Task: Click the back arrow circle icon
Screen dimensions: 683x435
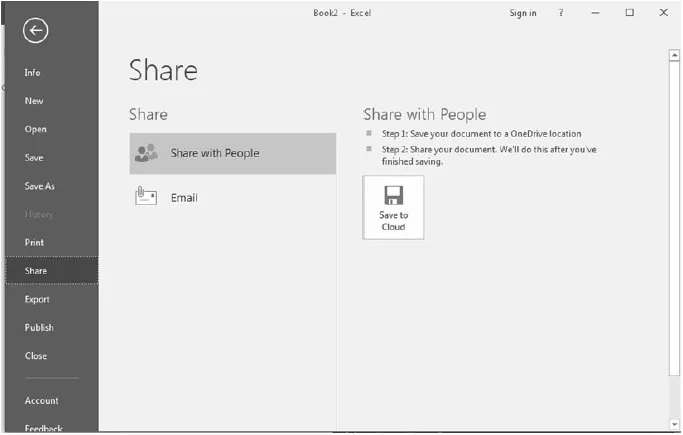Action: 36,31
